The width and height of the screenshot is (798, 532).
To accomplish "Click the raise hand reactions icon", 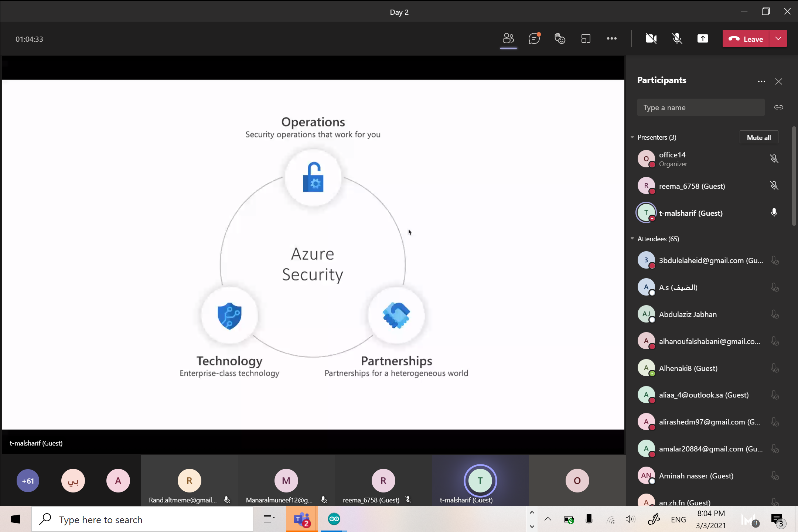I will point(560,38).
